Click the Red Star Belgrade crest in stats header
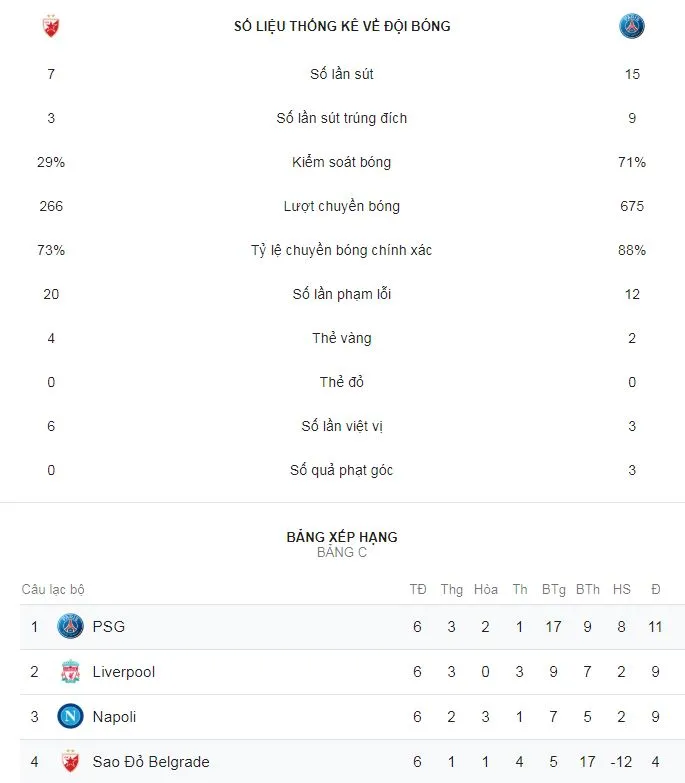685x783 pixels. pyautogui.click(x=51, y=26)
